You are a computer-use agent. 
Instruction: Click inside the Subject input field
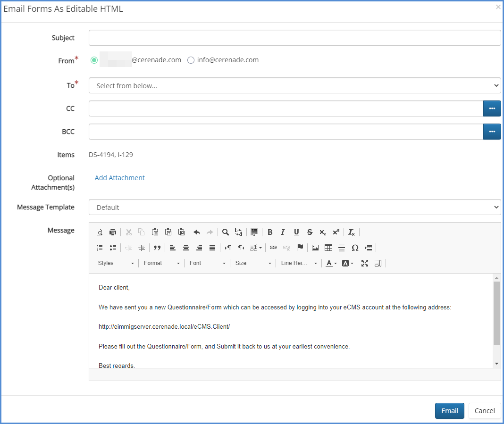(x=294, y=38)
